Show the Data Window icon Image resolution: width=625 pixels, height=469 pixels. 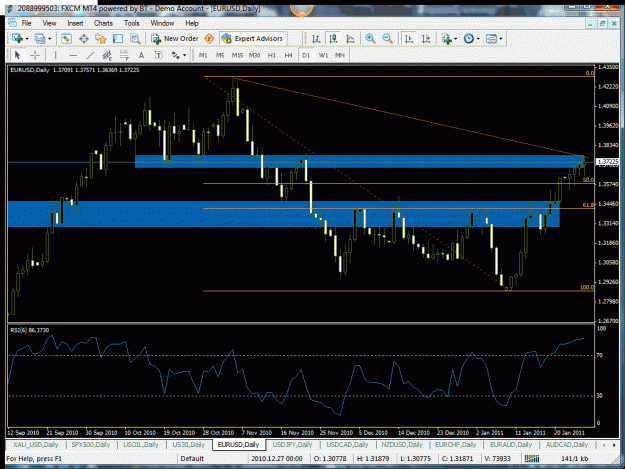coord(84,39)
